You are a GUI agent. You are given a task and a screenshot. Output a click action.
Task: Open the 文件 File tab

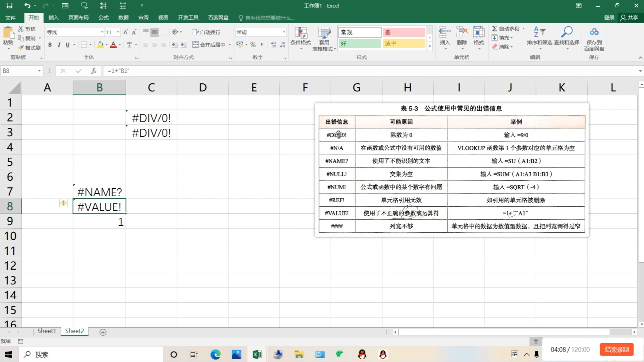coord(10,18)
